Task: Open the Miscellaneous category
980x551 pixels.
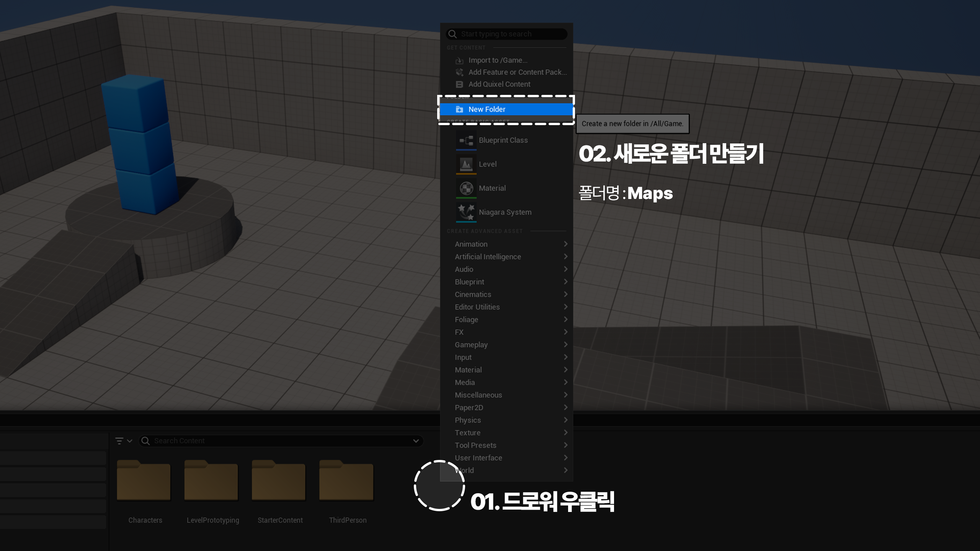Action: [506, 395]
